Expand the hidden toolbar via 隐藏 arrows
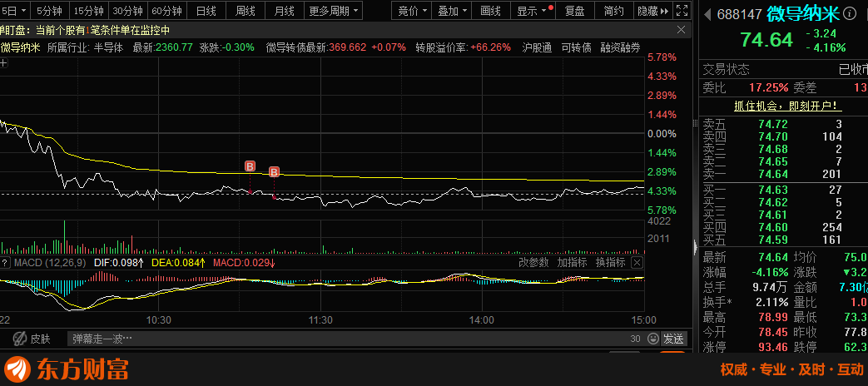The width and height of the screenshot is (868, 386). click(x=652, y=11)
